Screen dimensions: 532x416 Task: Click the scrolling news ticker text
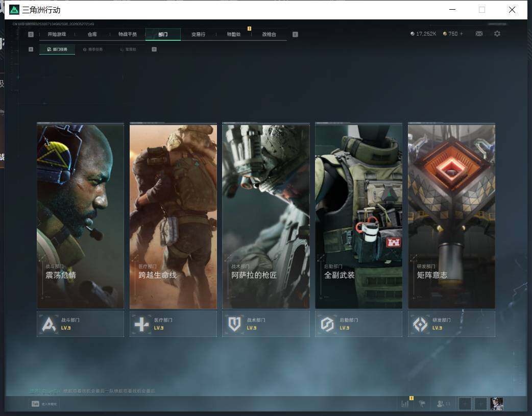[x=92, y=391]
